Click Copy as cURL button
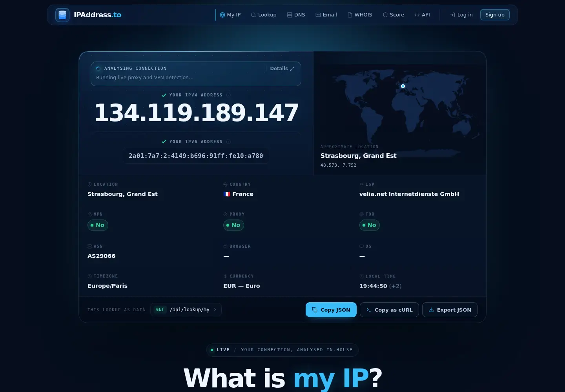The height and width of the screenshot is (392, 565). 389,310
